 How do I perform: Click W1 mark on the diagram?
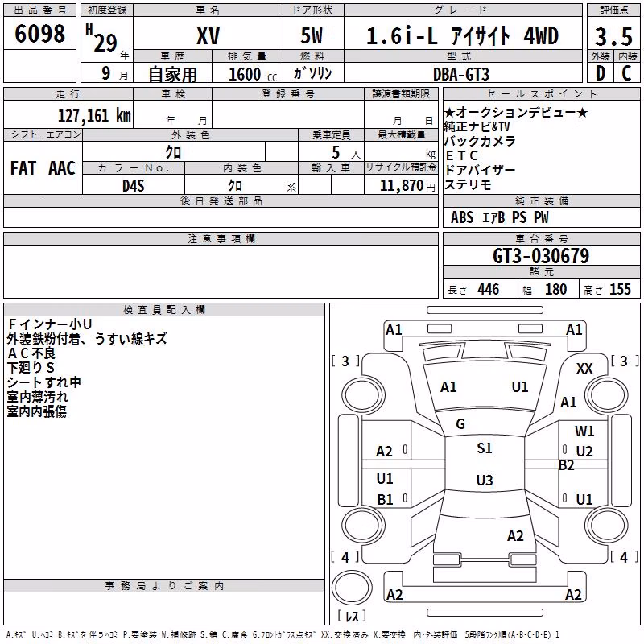pos(584,431)
